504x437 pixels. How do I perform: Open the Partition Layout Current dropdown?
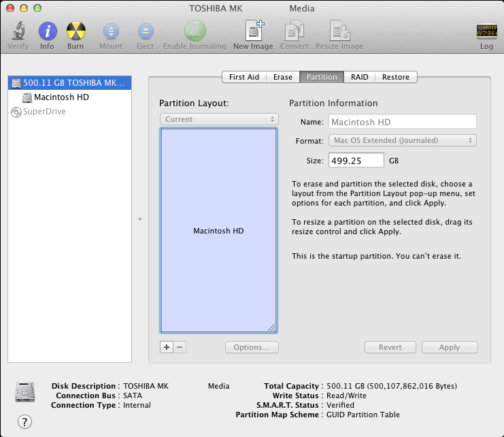coord(219,119)
